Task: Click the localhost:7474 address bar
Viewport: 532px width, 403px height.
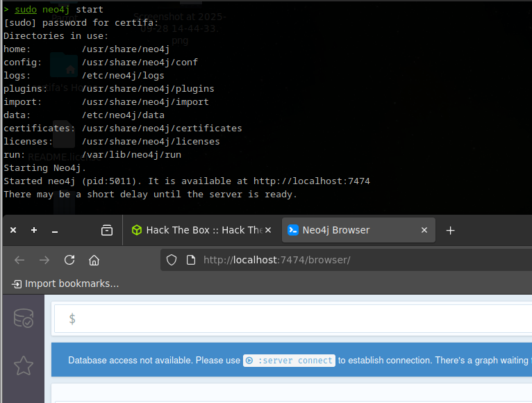Action: coord(346,260)
